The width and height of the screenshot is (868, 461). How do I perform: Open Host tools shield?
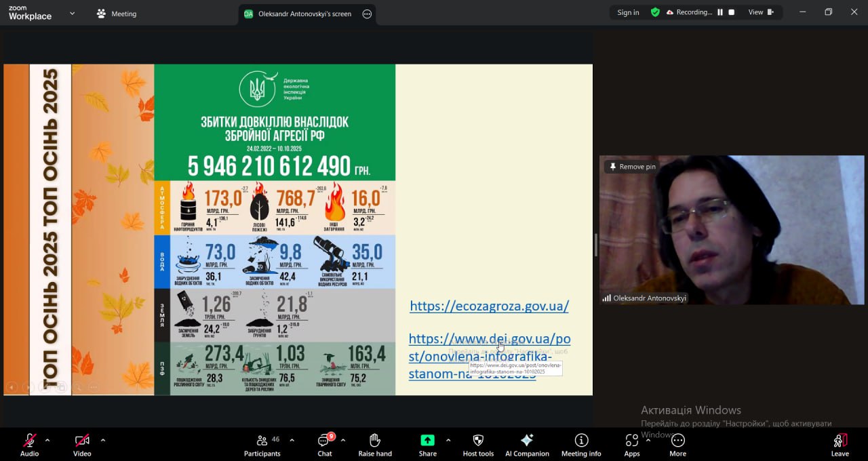tap(478, 445)
